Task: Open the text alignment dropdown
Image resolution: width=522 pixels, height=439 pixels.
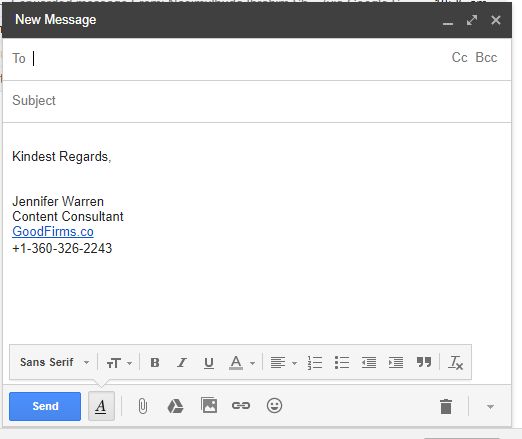Action: (283, 362)
